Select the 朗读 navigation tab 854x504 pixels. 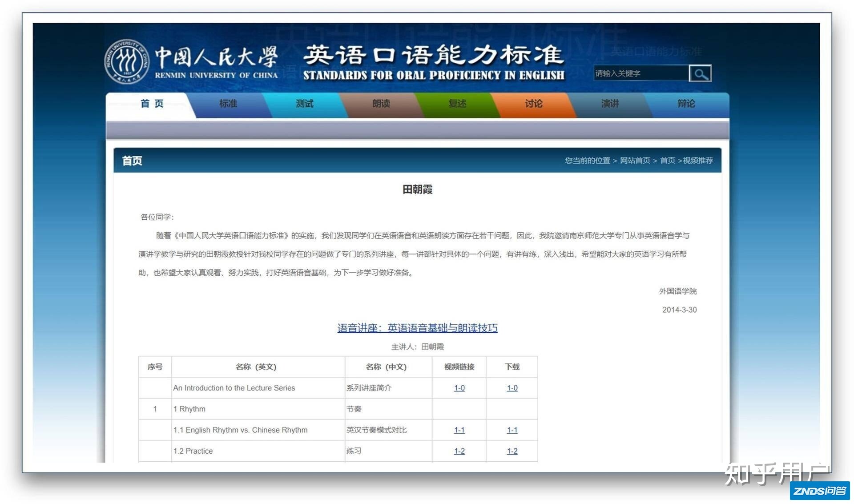381,104
